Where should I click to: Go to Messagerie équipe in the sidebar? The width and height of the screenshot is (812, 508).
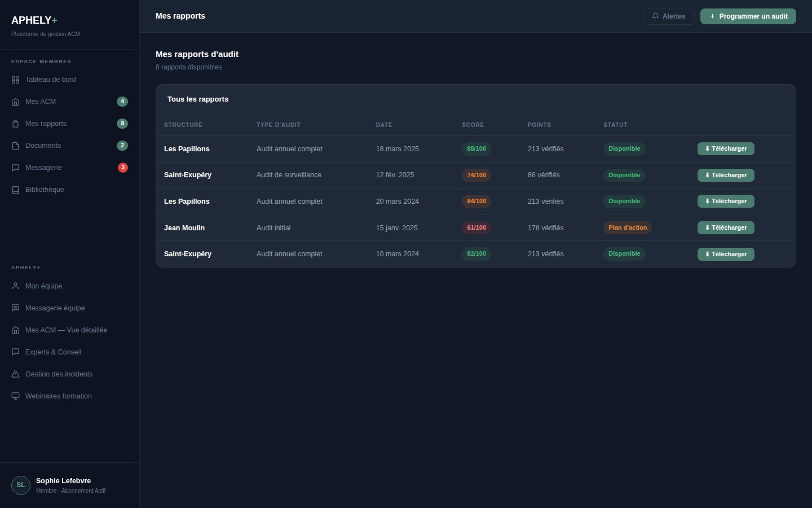click(55, 308)
